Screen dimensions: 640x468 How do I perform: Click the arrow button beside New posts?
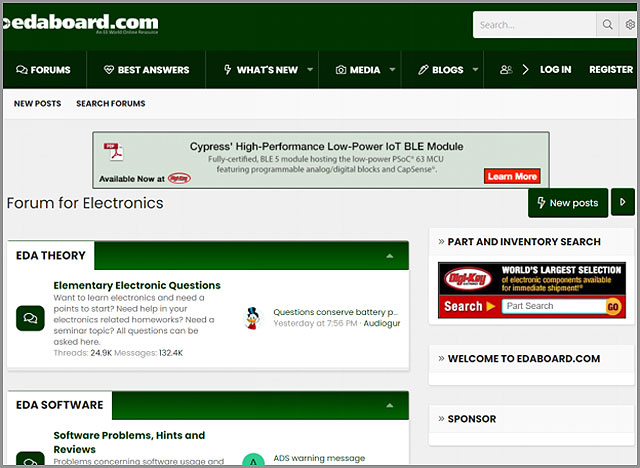622,202
